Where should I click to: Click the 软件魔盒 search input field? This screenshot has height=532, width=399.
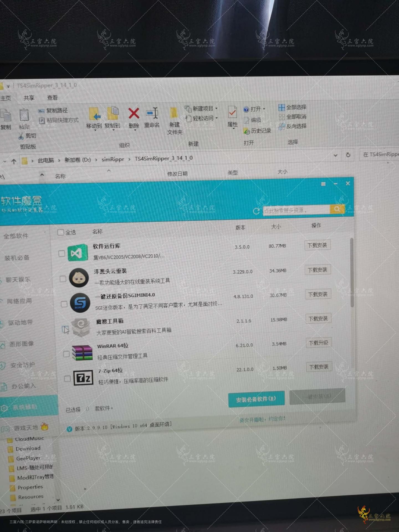[296, 210]
